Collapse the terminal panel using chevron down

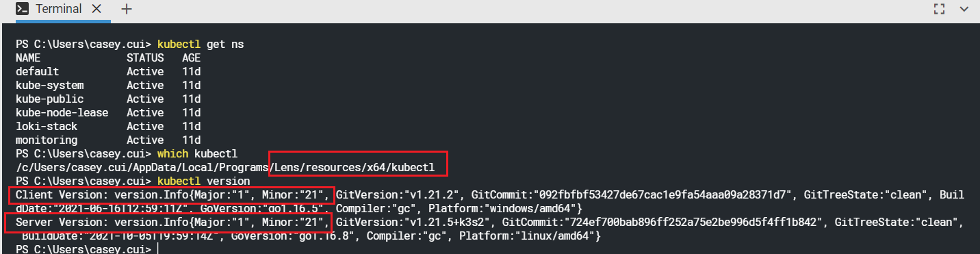click(x=964, y=9)
